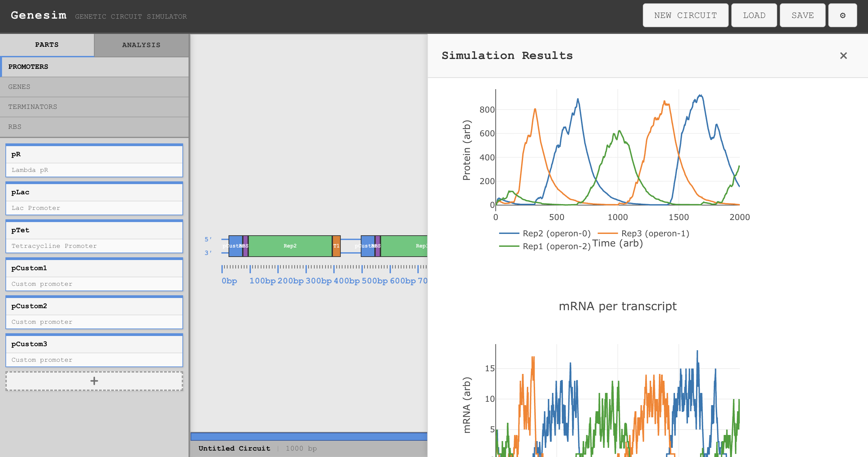Save the current circuit with SAVE
The width and height of the screenshot is (868, 457).
click(802, 15)
